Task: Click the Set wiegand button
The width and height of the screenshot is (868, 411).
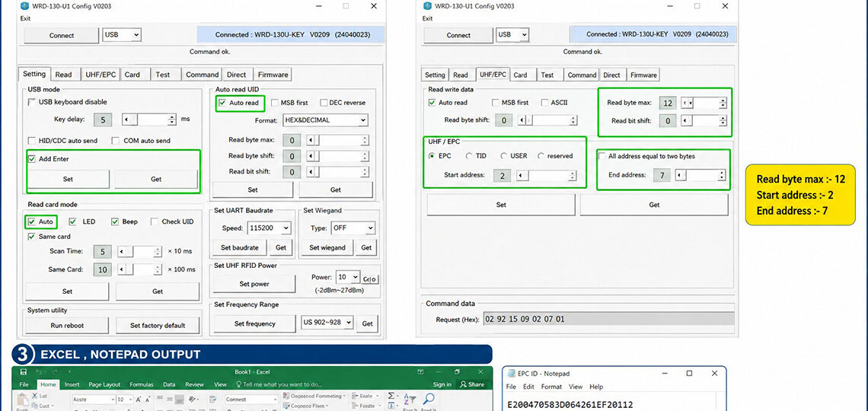Action: [x=327, y=248]
